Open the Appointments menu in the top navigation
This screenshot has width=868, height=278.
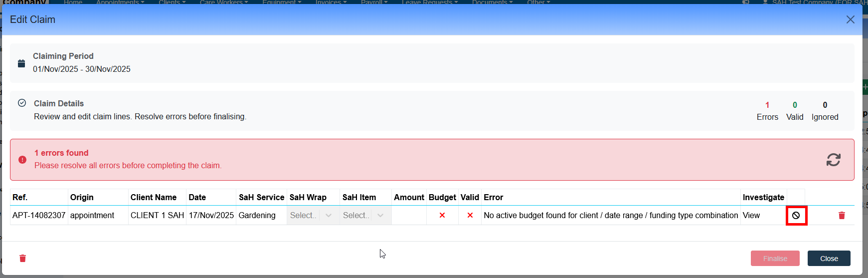tap(120, 2)
